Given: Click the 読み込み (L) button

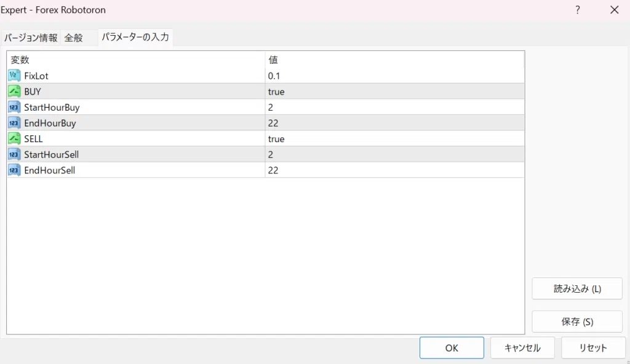Looking at the screenshot, I should pyautogui.click(x=577, y=288).
